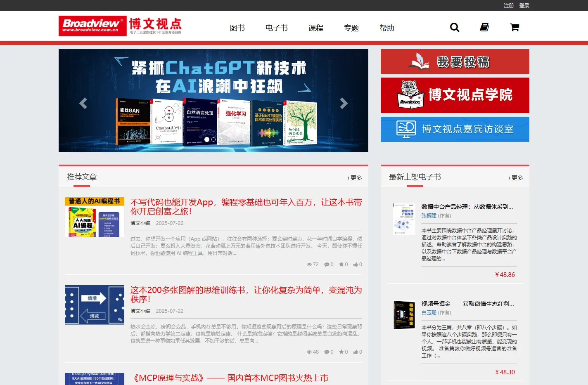Open the 普通人的AI编程书 article thumbnail
The height and width of the screenshot is (385, 588).
click(95, 217)
